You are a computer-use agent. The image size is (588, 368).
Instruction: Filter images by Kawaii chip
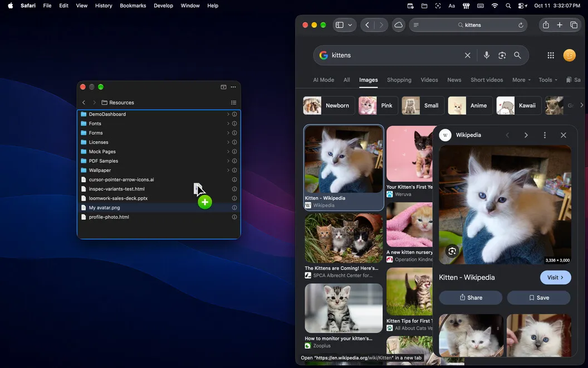[518, 105]
